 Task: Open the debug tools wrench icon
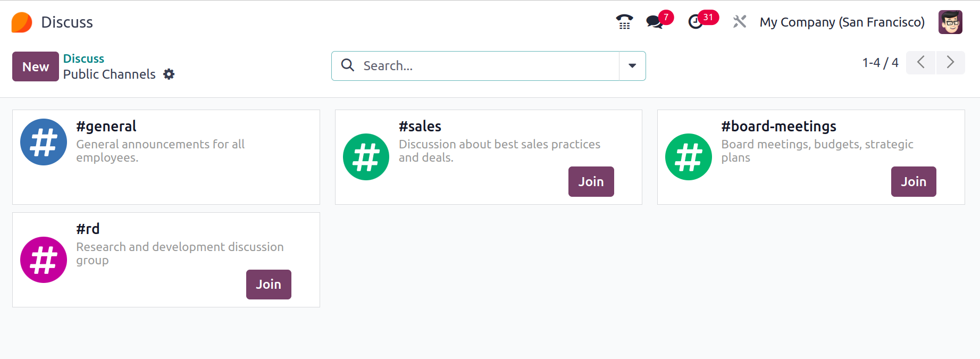point(740,22)
